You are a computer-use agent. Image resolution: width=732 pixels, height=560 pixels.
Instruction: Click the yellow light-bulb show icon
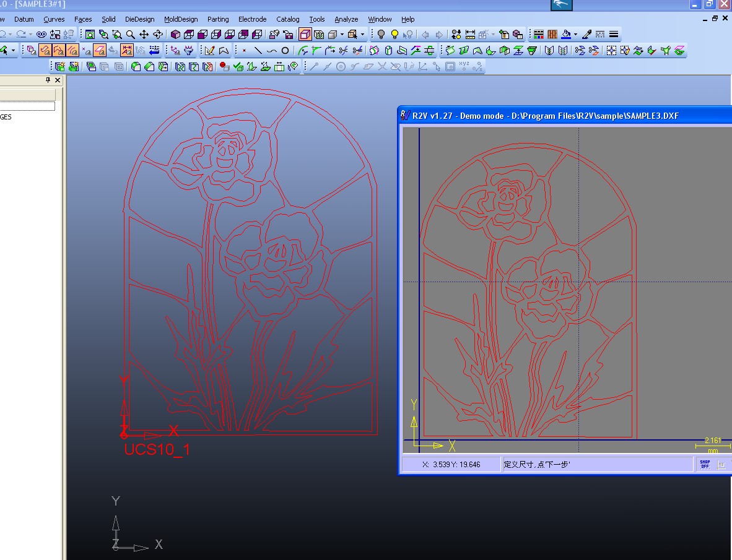(x=395, y=35)
